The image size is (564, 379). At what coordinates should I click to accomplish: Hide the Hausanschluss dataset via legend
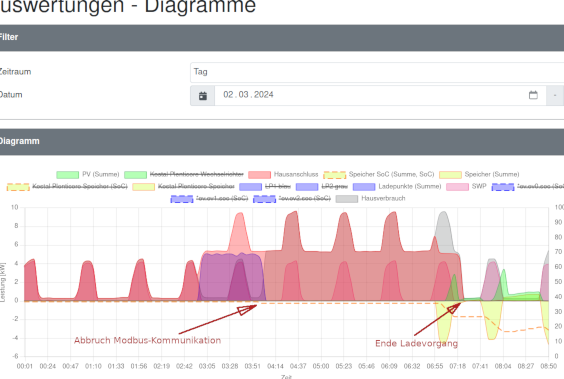coord(283,174)
